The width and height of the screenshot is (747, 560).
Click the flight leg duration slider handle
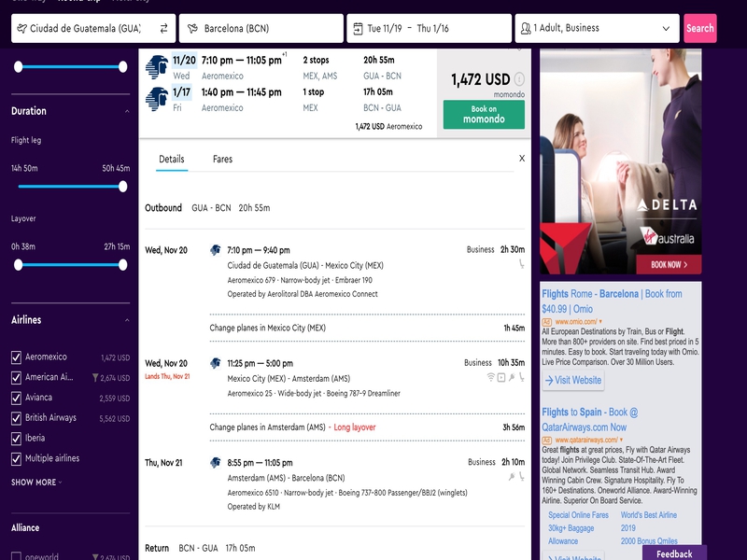(123, 186)
